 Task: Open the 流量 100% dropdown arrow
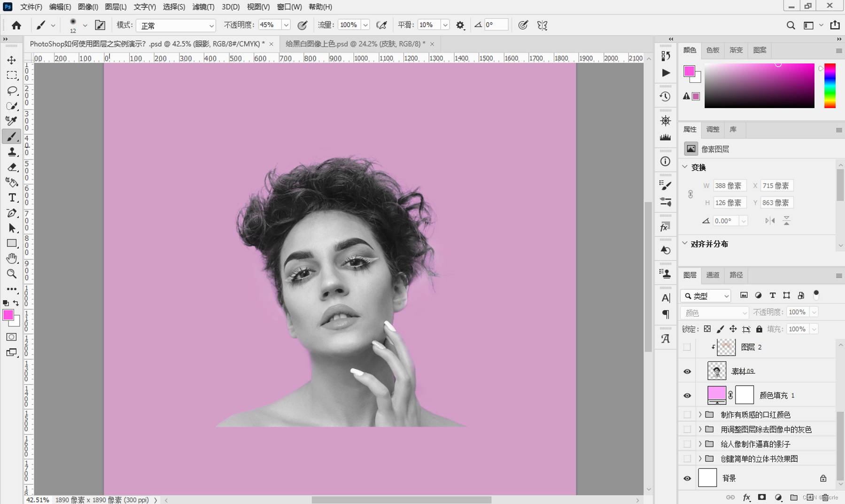(365, 25)
